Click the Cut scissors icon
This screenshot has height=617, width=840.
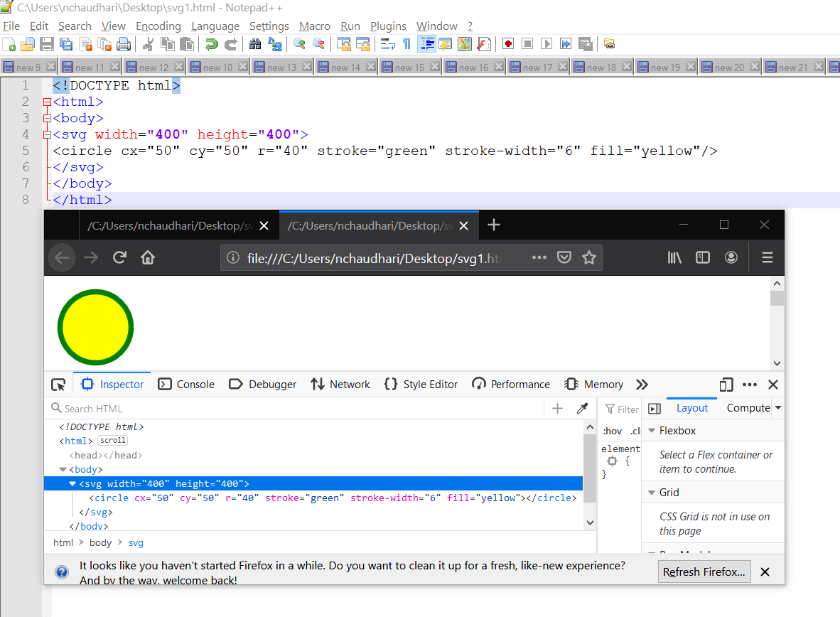point(149,44)
